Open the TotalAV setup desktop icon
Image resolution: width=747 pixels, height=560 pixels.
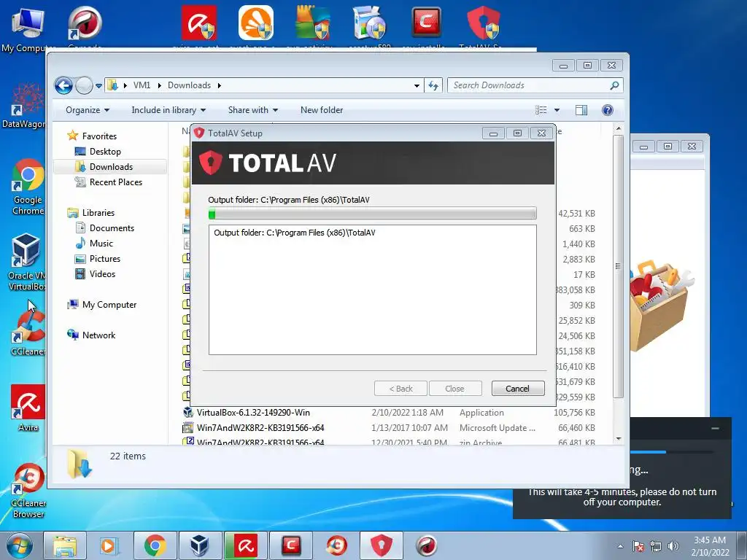click(x=483, y=26)
